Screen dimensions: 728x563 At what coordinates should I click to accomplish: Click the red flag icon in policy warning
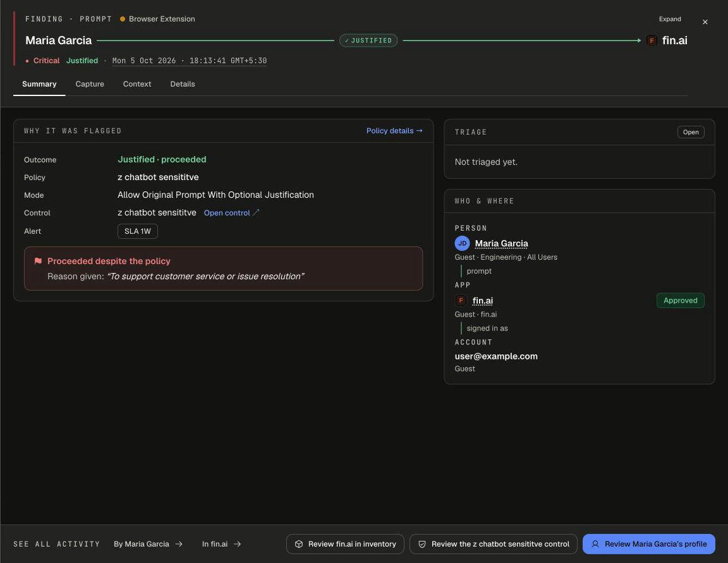pyautogui.click(x=38, y=261)
